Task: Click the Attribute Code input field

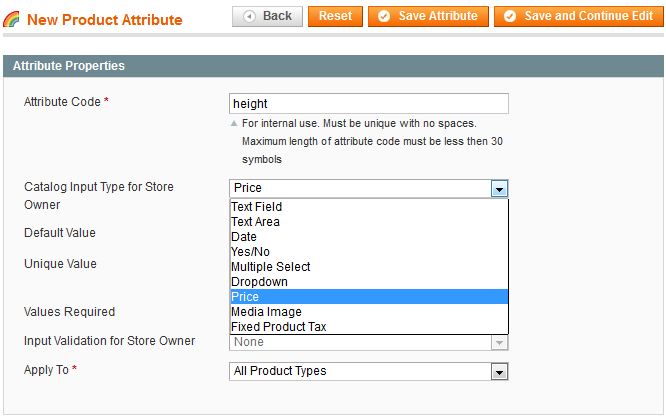Action: pyautogui.click(x=368, y=103)
